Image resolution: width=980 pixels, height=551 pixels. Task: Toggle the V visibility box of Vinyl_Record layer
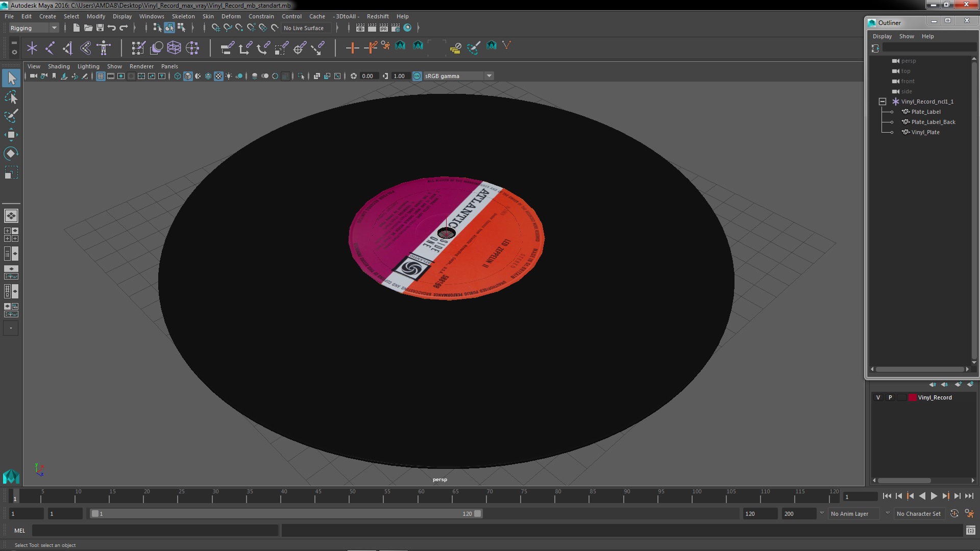point(878,397)
